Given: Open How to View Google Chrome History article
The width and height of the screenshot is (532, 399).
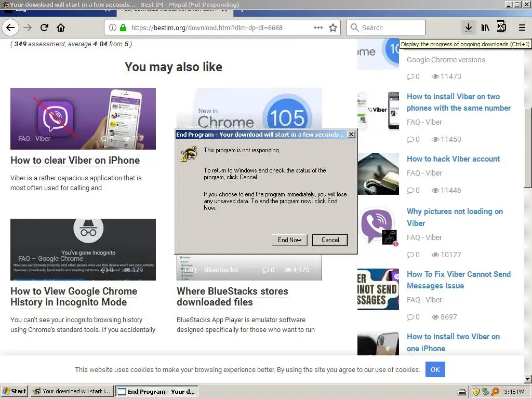Looking at the screenshot, I should [x=74, y=297].
